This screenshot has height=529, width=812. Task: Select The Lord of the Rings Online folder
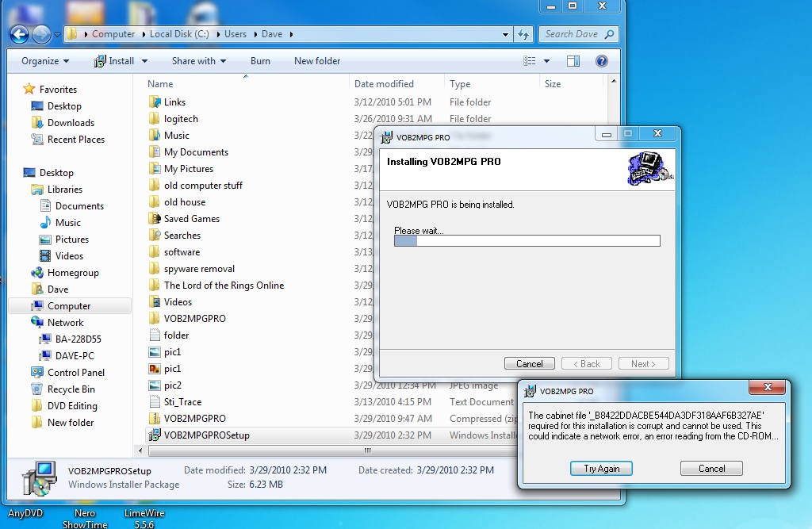click(x=224, y=286)
